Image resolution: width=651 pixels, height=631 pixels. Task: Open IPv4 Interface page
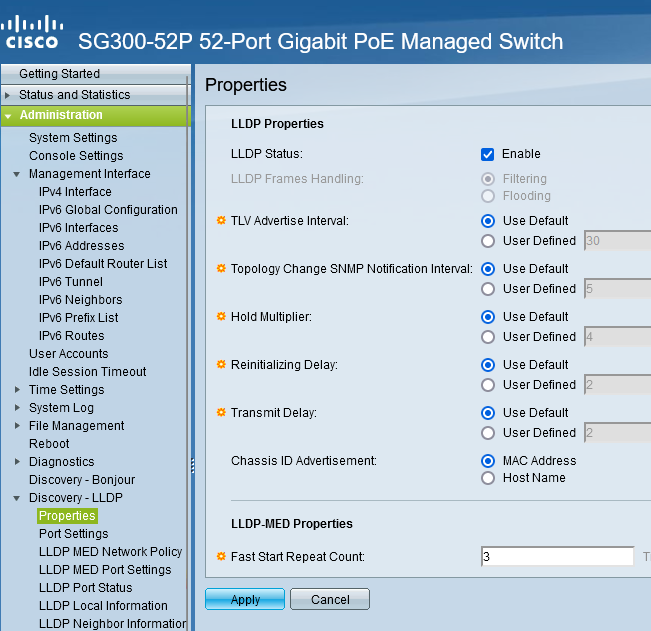click(75, 192)
